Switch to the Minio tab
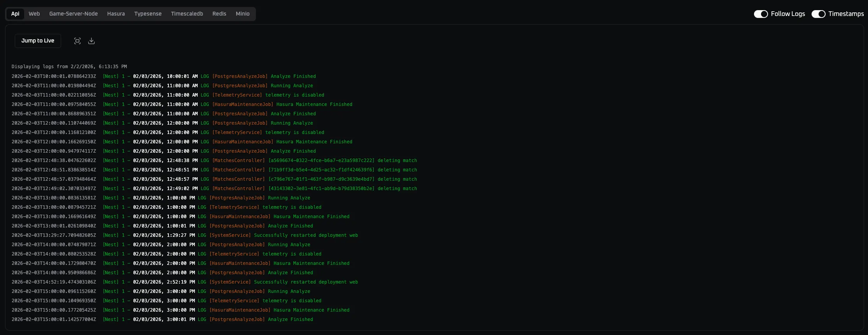The width and height of the screenshot is (868, 335). [243, 14]
